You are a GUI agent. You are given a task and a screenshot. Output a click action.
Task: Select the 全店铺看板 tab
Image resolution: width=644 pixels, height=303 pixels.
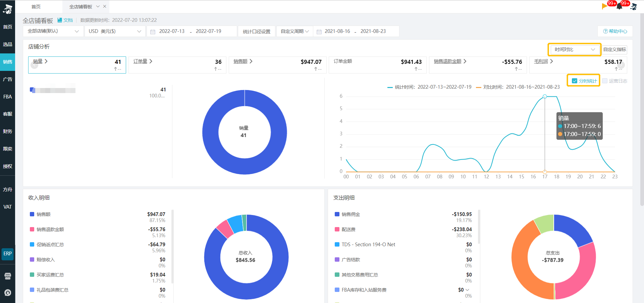(x=80, y=7)
